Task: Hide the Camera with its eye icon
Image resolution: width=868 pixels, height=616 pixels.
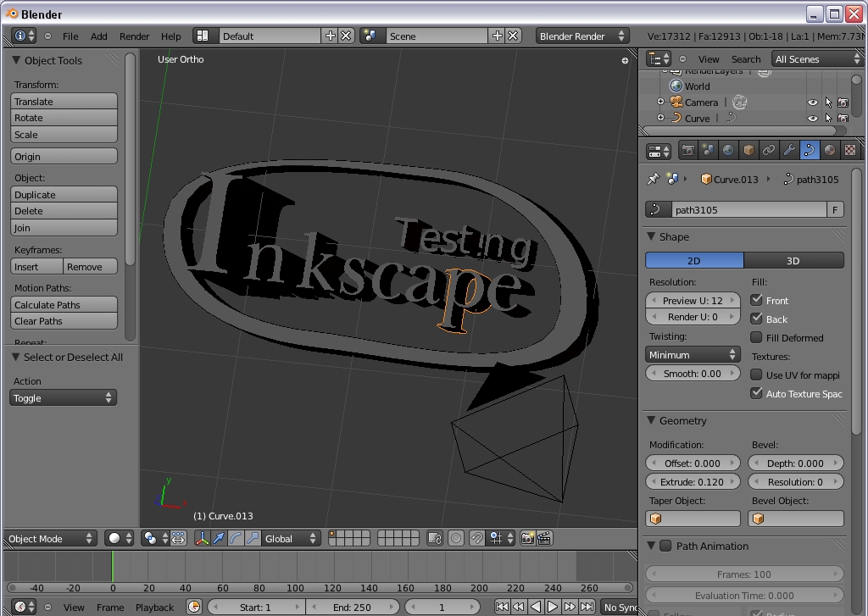Action: [x=812, y=103]
